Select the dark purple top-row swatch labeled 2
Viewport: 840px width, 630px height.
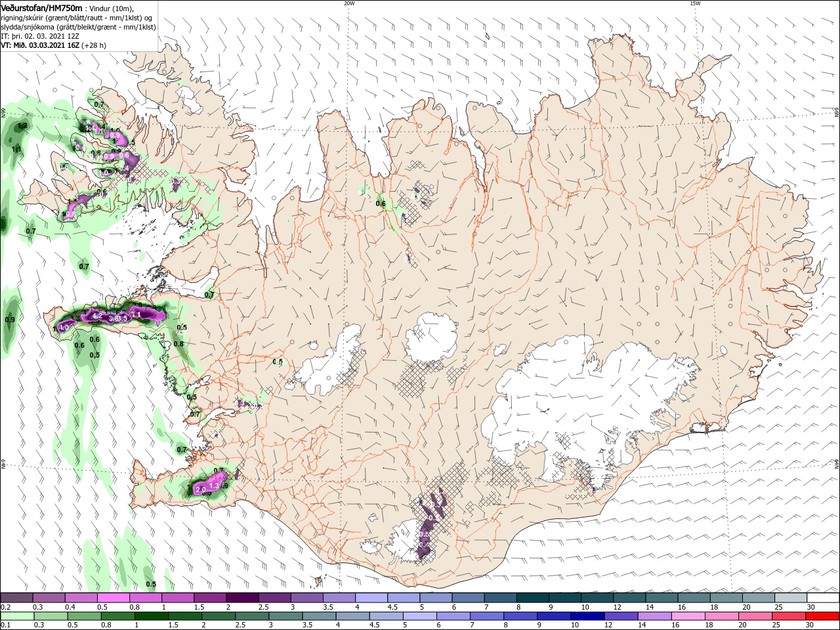[x=241, y=598]
